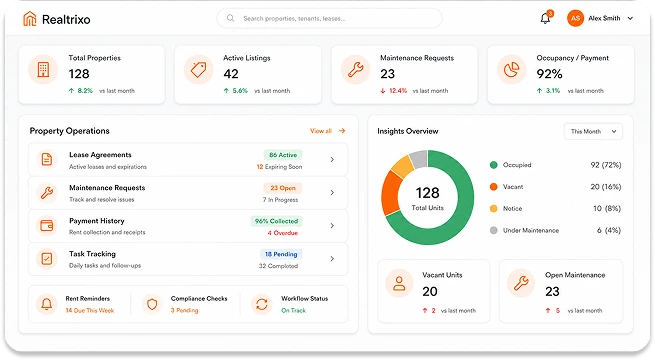Click the 12 Expiring Soon text
655x360 pixels.
[279, 167]
